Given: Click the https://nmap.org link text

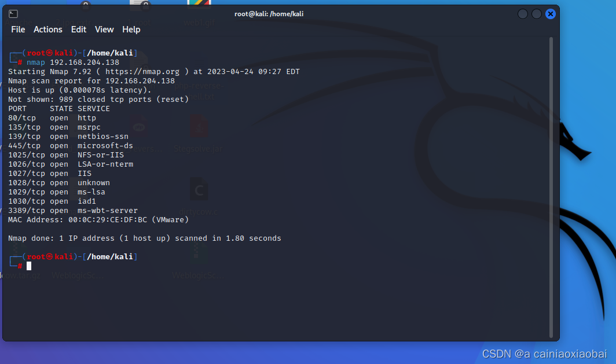Looking at the screenshot, I should pyautogui.click(x=142, y=71).
